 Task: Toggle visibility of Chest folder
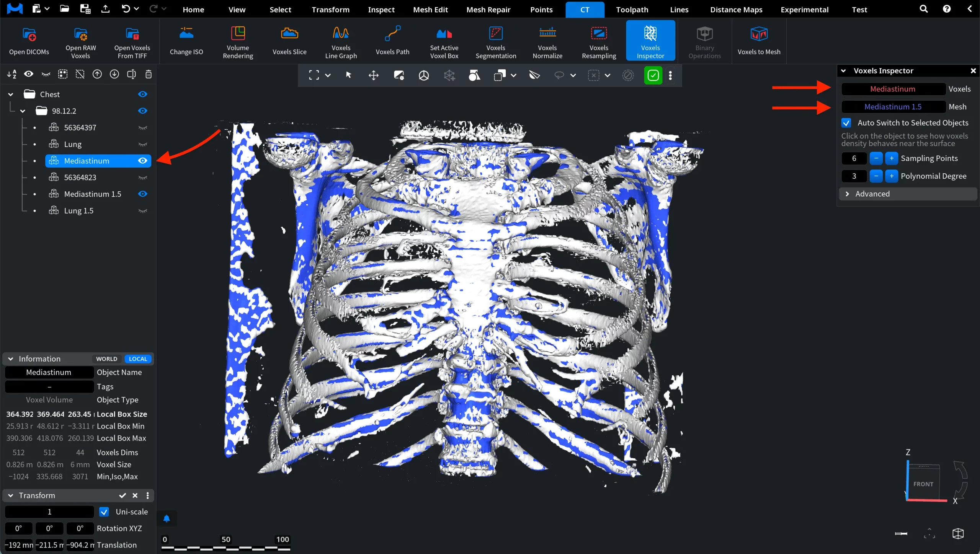click(x=142, y=94)
